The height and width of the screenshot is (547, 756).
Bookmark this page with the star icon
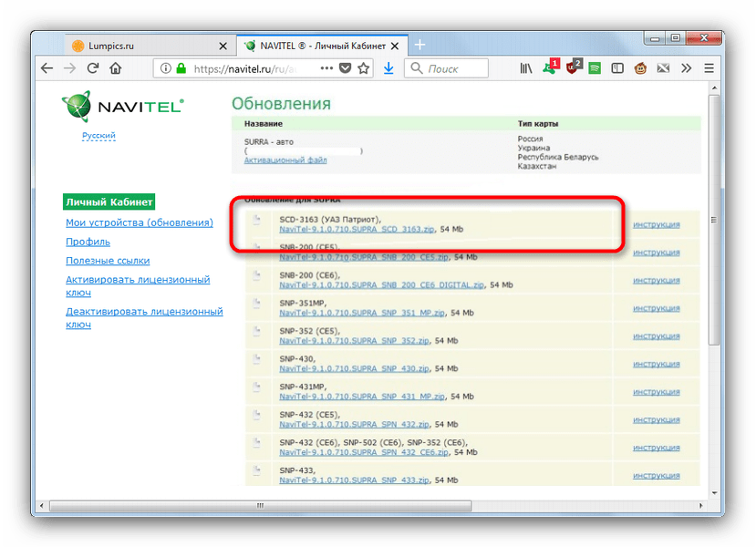coord(363,68)
